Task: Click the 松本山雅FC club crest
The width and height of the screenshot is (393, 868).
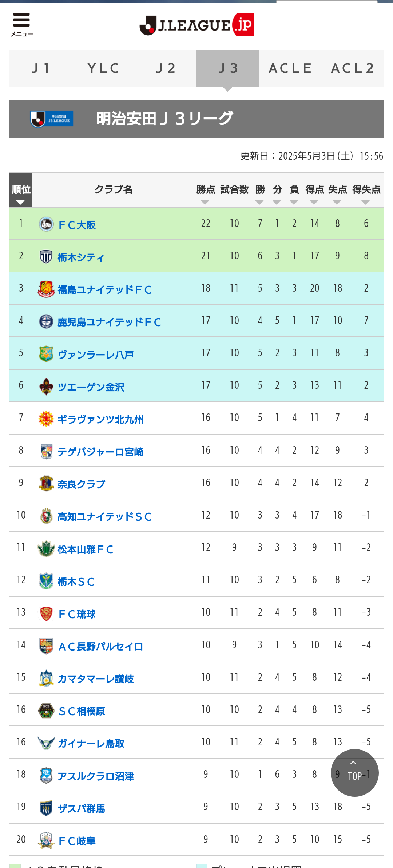Action: point(46,549)
